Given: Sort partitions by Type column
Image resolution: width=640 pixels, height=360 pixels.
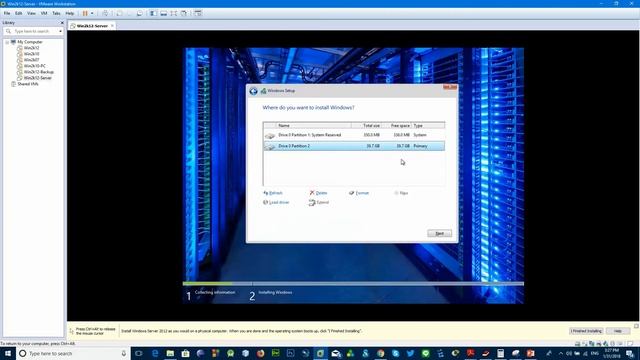Looking at the screenshot, I should (428, 126).
